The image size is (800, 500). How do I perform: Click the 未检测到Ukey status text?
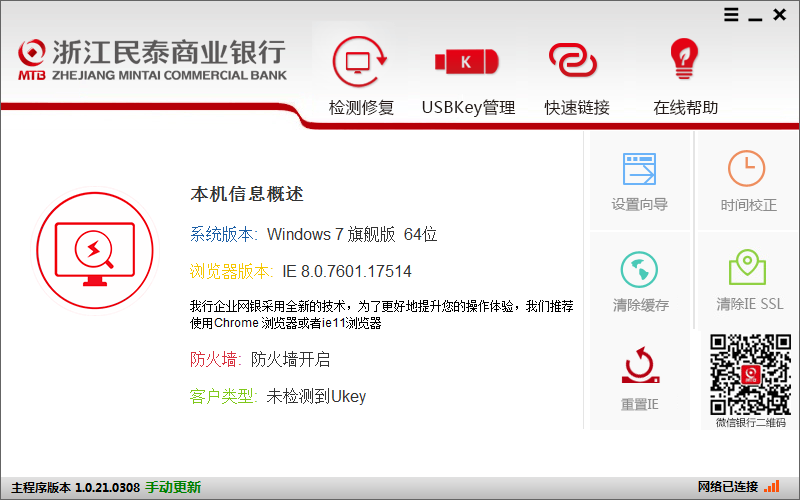point(316,396)
